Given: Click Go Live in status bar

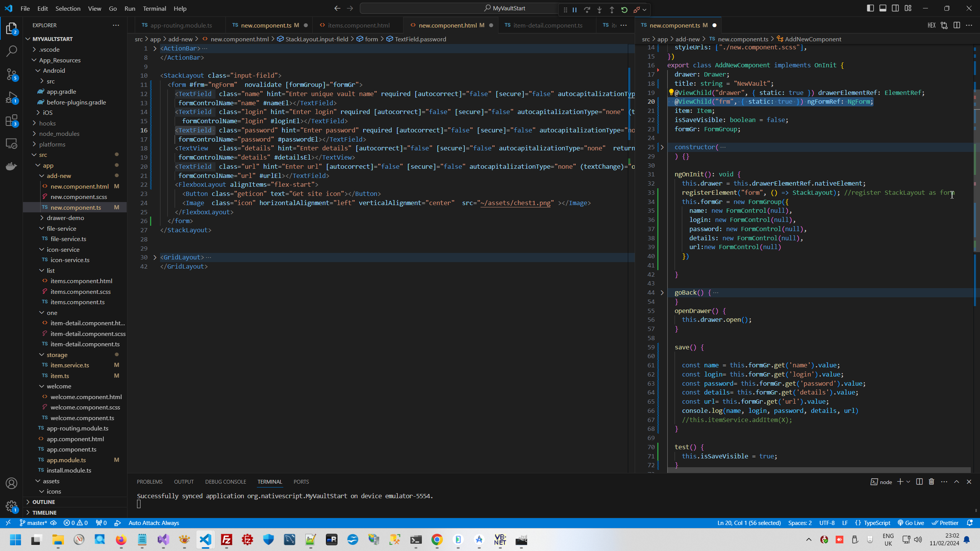Looking at the screenshot, I should [x=911, y=523].
